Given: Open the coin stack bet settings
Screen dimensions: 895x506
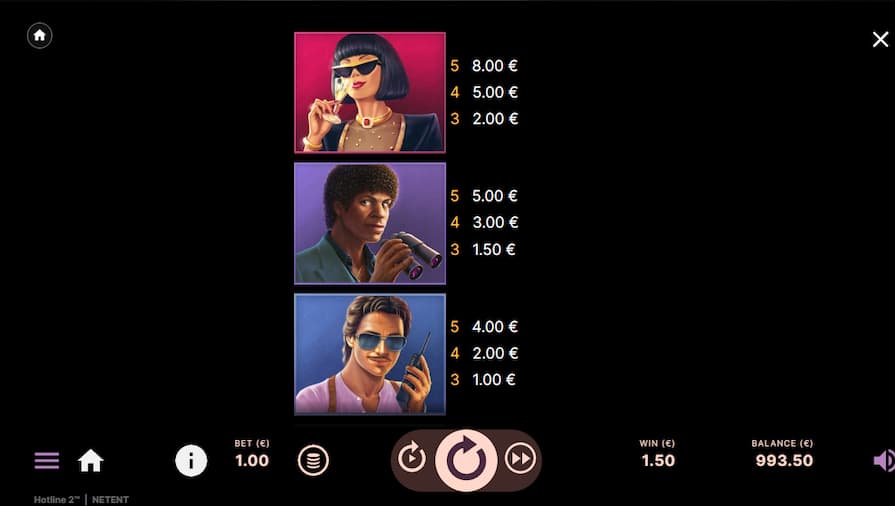Looking at the screenshot, I should pyautogui.click(x=313, y=460).
